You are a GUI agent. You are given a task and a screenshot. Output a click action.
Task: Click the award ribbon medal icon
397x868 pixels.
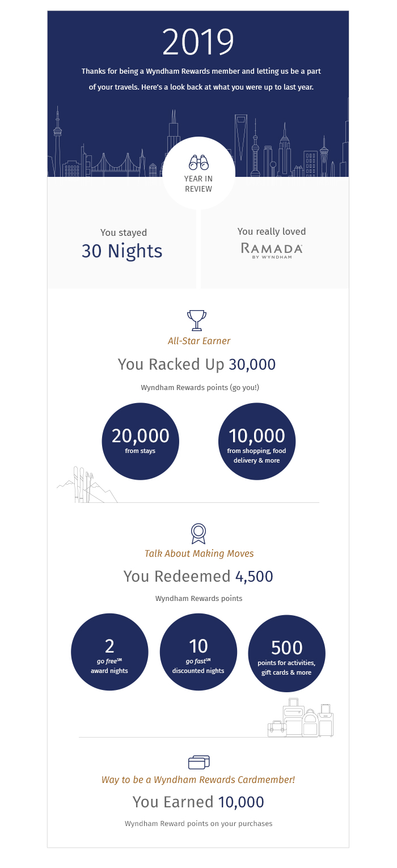(198, 533)
